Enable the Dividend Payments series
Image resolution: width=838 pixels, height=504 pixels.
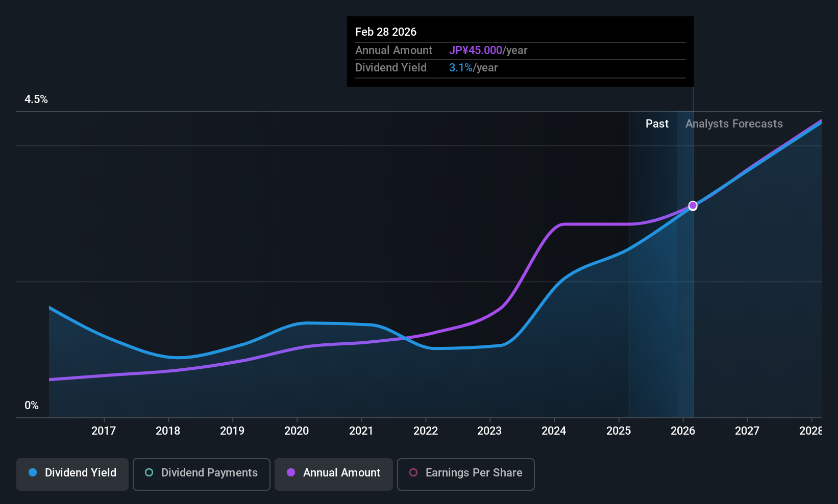tap(202, 473)
